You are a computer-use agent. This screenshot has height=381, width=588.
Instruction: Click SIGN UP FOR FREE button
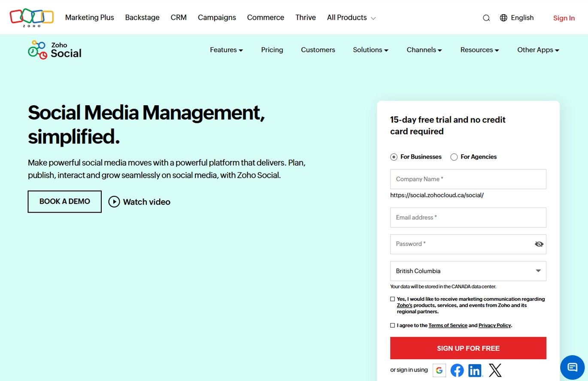pyautogui.click(x=468, y=348)
